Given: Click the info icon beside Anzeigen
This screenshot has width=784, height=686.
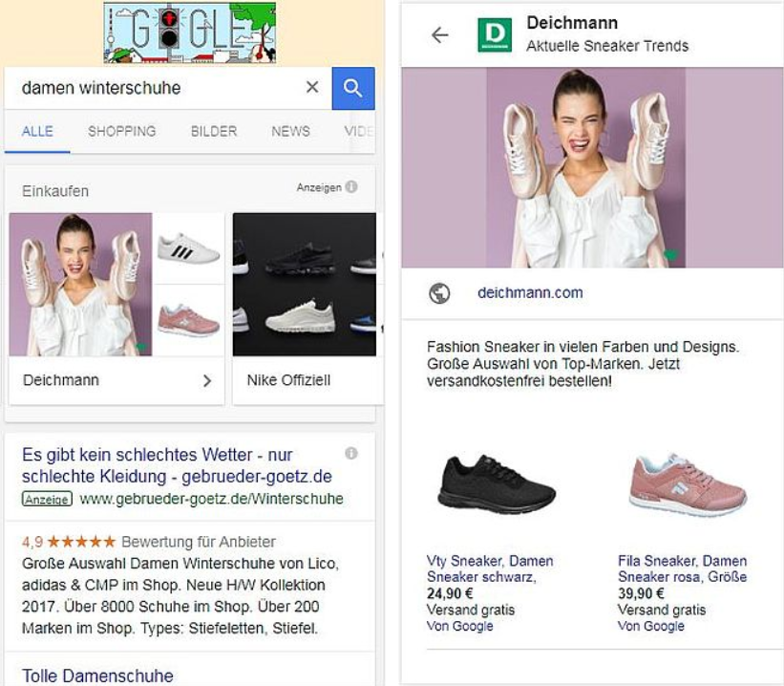Looking at the screenshot, I should click(x=351, y=186).
